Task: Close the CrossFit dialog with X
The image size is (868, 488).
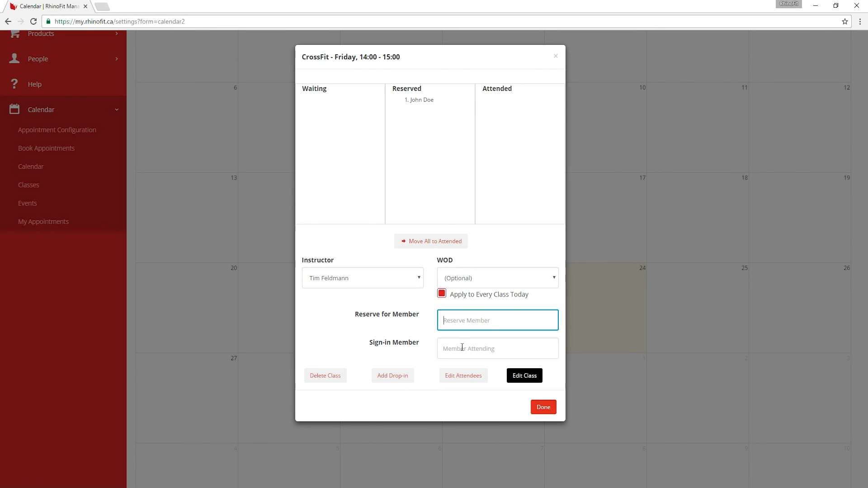Action: tap(556, 56)
